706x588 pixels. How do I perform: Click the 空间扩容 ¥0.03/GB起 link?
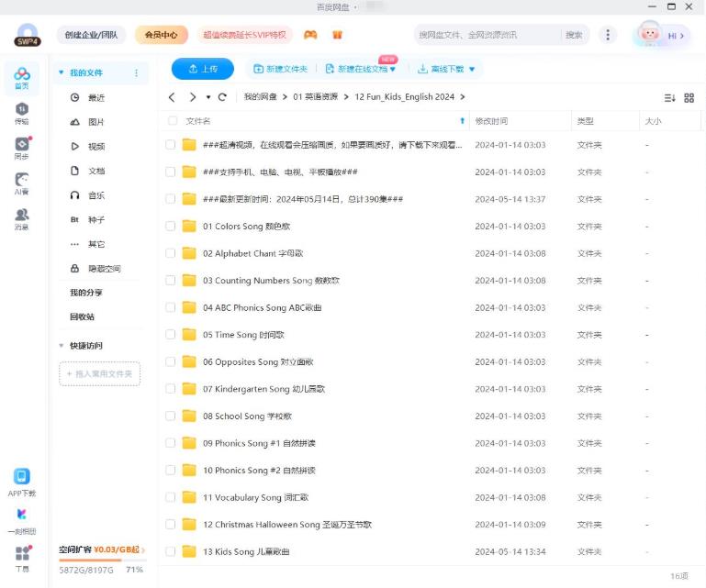[x=102, y=549]
